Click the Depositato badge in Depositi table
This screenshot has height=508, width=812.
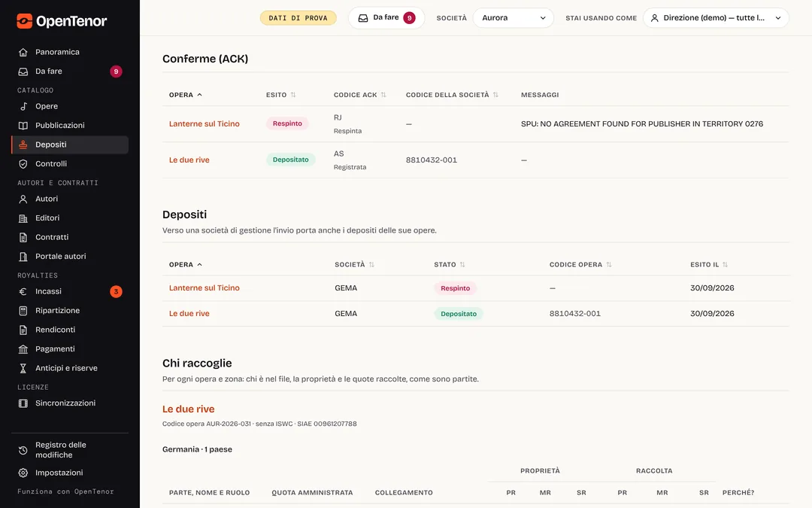coord(459,314)
